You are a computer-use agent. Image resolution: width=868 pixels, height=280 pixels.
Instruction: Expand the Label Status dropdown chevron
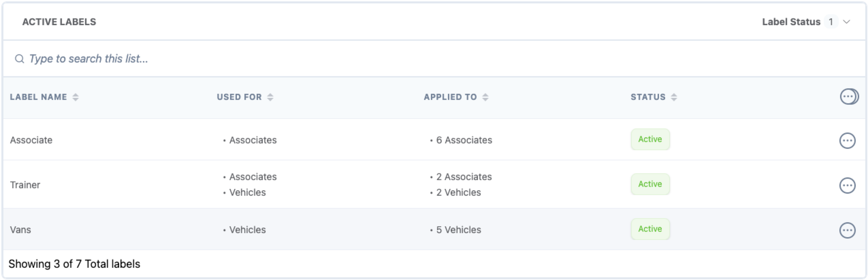[x=846, y=22]
